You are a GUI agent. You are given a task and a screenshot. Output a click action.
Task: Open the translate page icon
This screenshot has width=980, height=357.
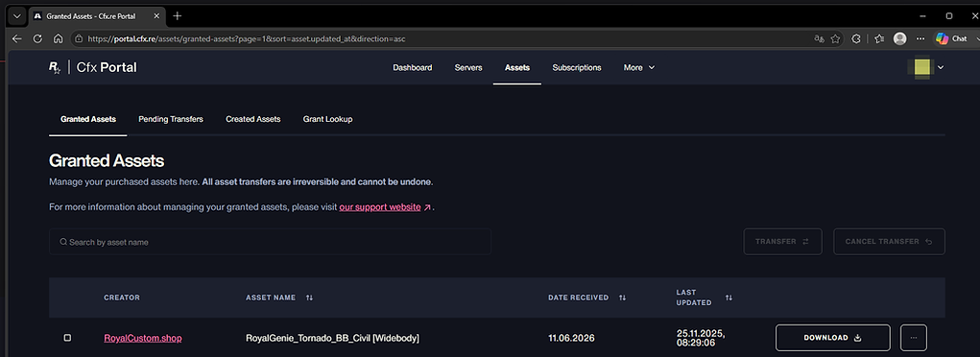pos(819,38)
